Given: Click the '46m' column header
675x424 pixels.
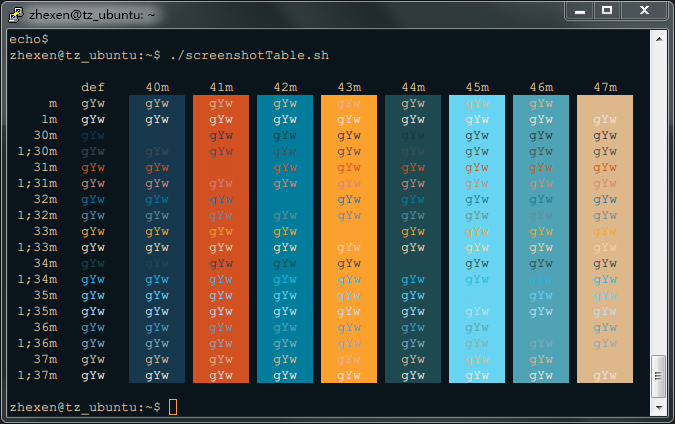Looking at the screenshot, I should pyautogui.click(x=541, y=87).
